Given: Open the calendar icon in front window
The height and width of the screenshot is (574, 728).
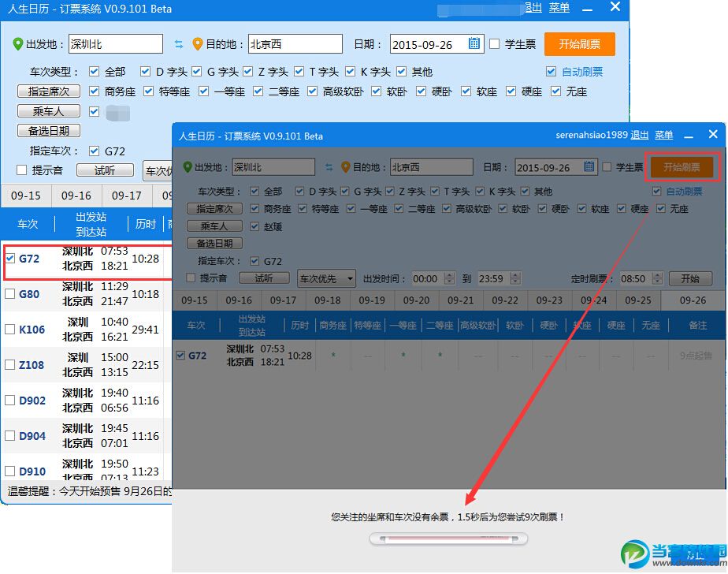Looking at the screenshot, I should click(x=589, y=167).
